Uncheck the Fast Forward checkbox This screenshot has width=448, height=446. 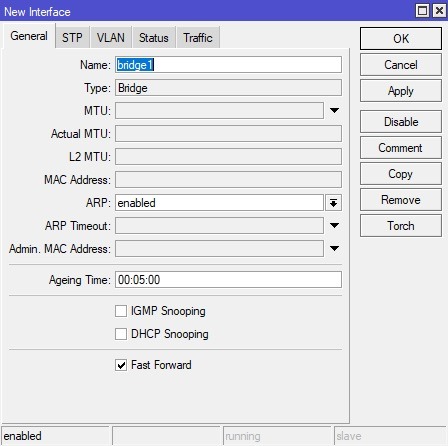(x=121, y=365)
